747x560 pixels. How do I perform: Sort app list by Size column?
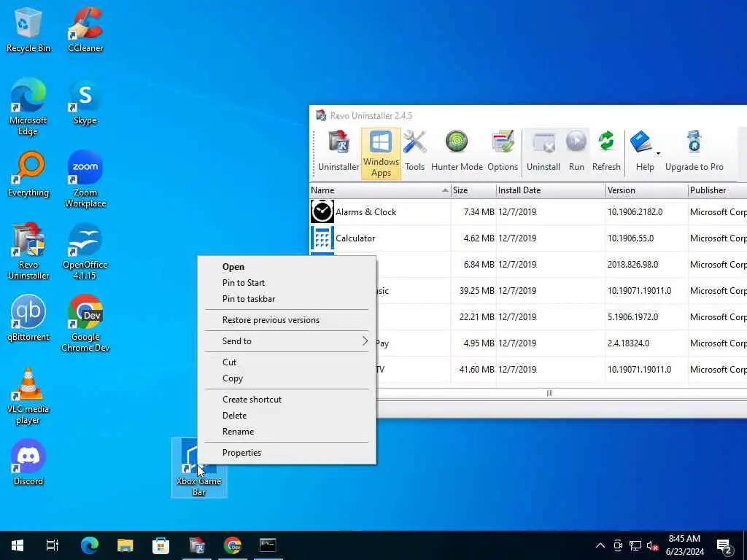point(473,190)
